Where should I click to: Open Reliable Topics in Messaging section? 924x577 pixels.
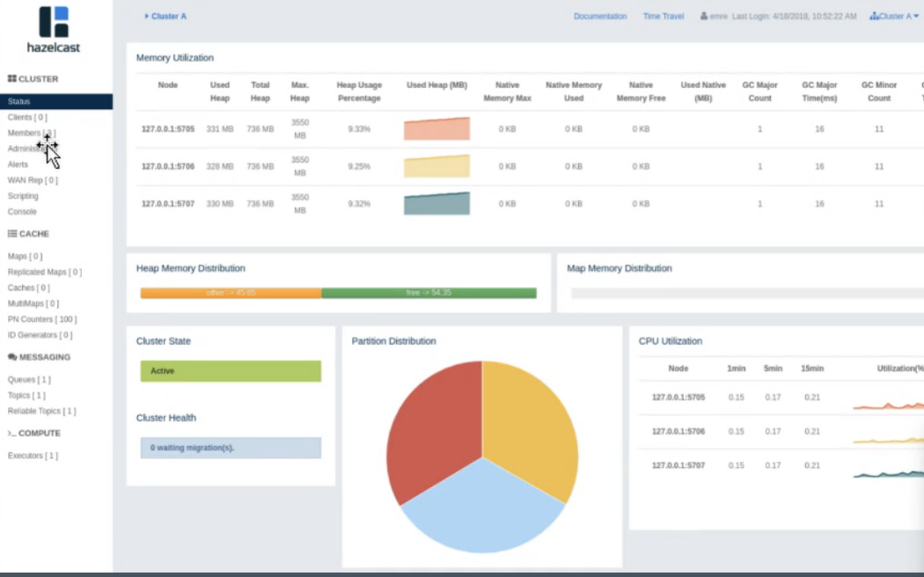pyautogui.click(x=41, y=411)
